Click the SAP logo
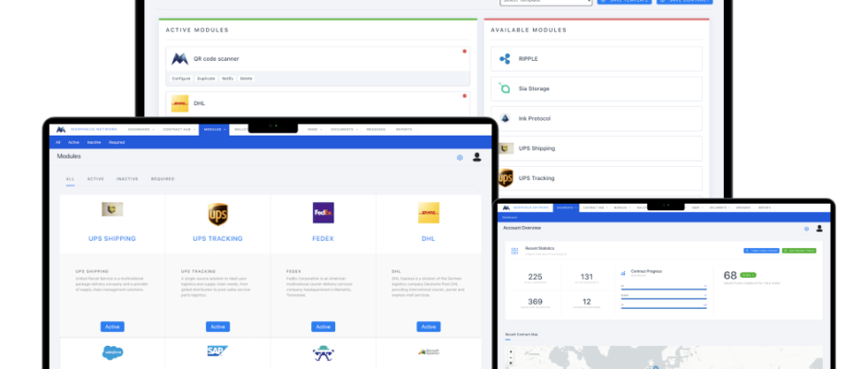The width and height of the screenshot is (868, 369). tap(218, 351)
